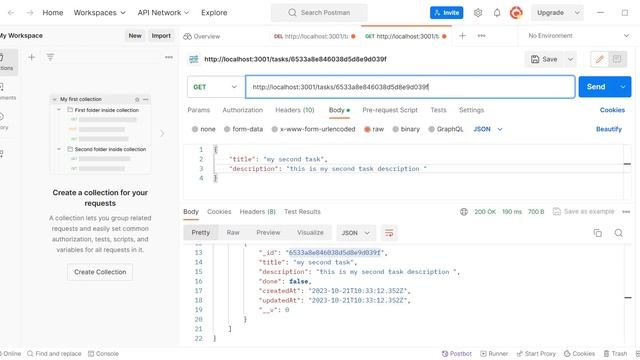
Task: Open settings gear icon in header
Action: [x=478, y=13]
